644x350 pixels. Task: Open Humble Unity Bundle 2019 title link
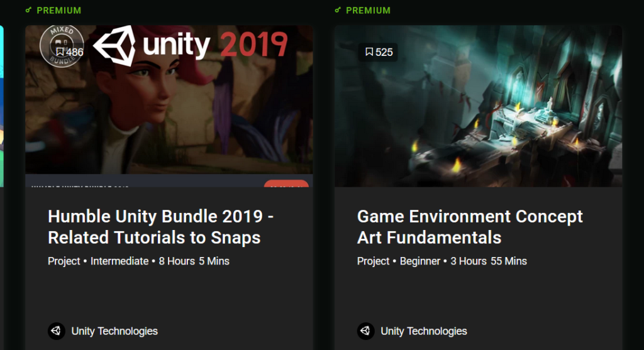point(160,227)
